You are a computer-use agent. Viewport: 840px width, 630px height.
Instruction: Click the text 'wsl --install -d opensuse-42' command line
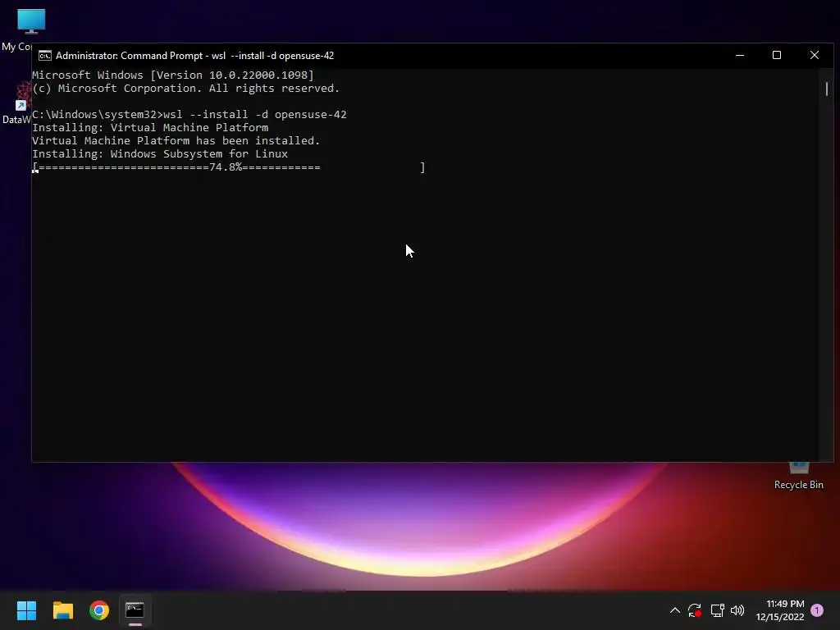pyautogui.click(x=255, y=115)
